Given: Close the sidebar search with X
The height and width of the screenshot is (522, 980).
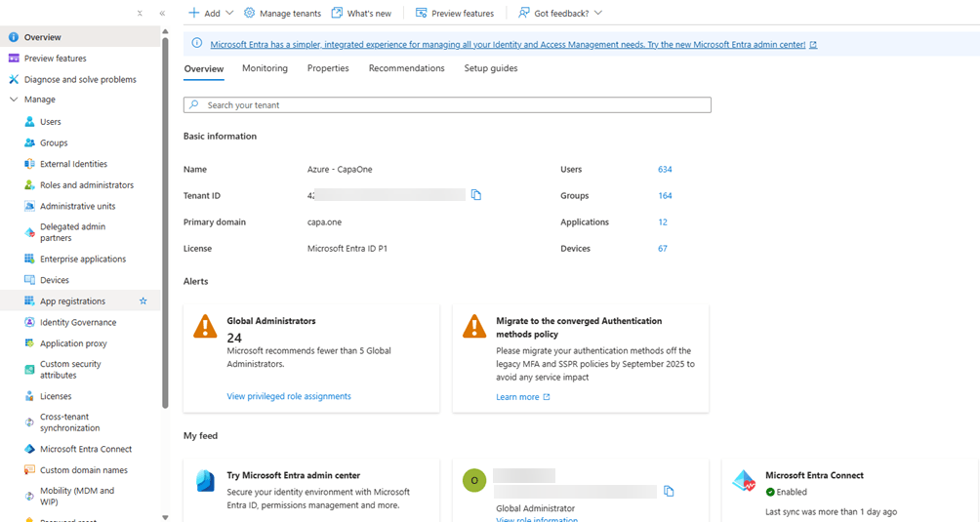Looking at the screenshot, I should point(140,13).
